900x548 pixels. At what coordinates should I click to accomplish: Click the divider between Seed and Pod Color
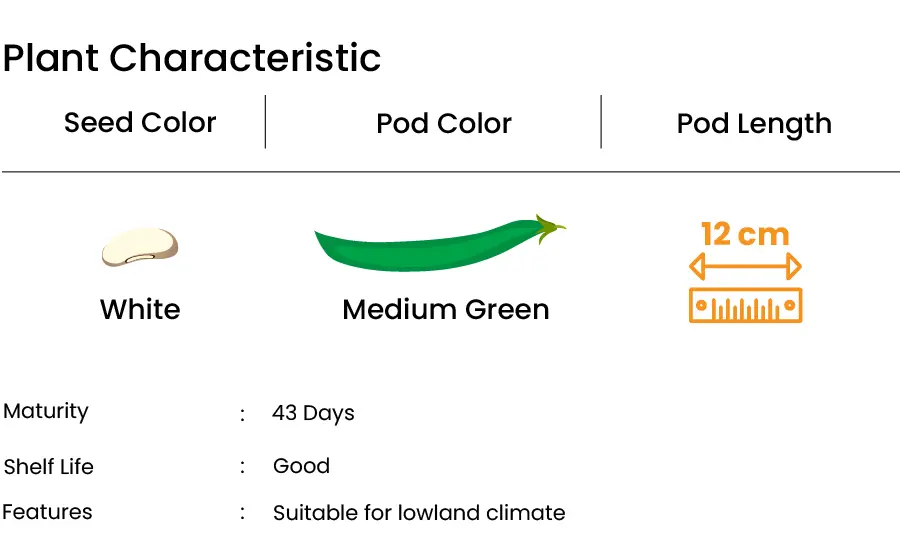[x=265, y=122]
